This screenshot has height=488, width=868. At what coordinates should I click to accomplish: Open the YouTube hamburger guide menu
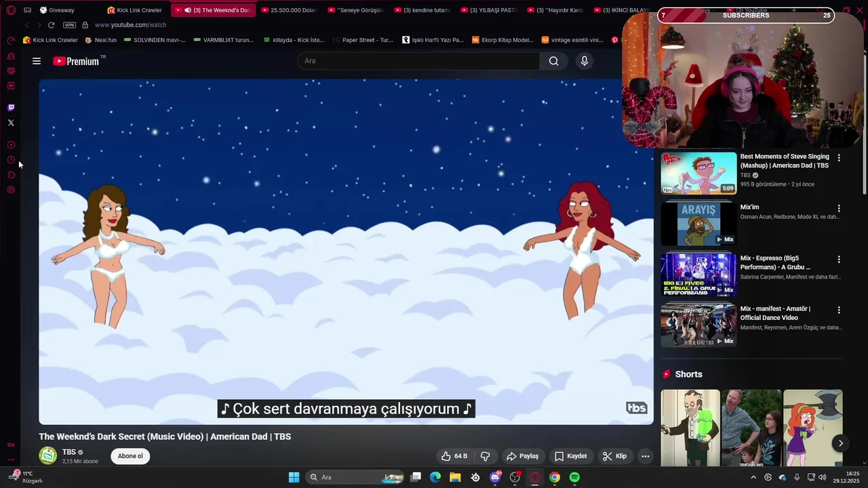pyautogui.click(x=37, y=61)
